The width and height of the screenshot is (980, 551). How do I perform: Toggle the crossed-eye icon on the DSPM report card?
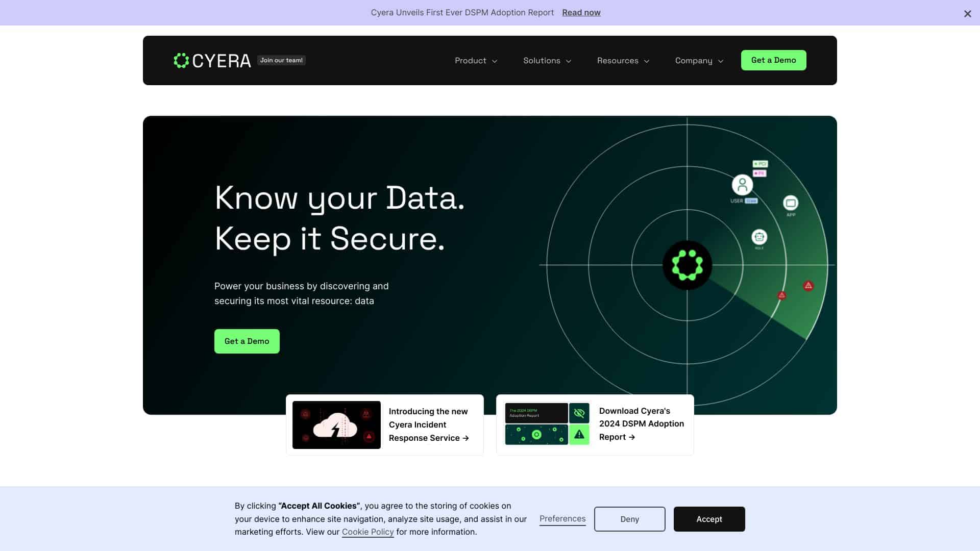coord(579,413)
